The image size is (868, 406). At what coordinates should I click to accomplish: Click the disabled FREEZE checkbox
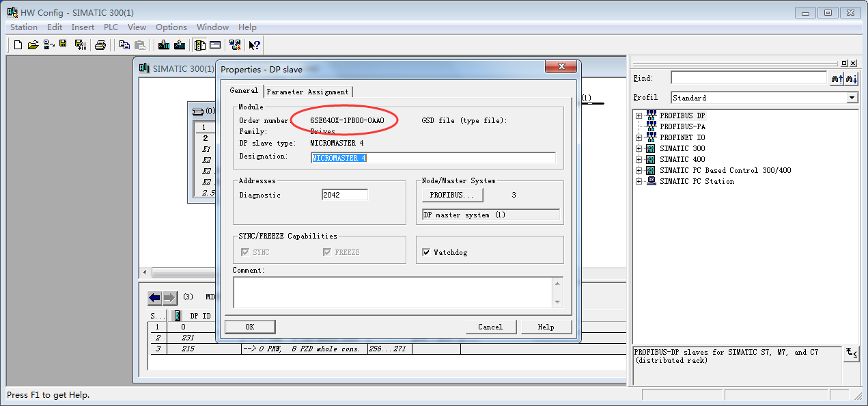click(327, 252)
